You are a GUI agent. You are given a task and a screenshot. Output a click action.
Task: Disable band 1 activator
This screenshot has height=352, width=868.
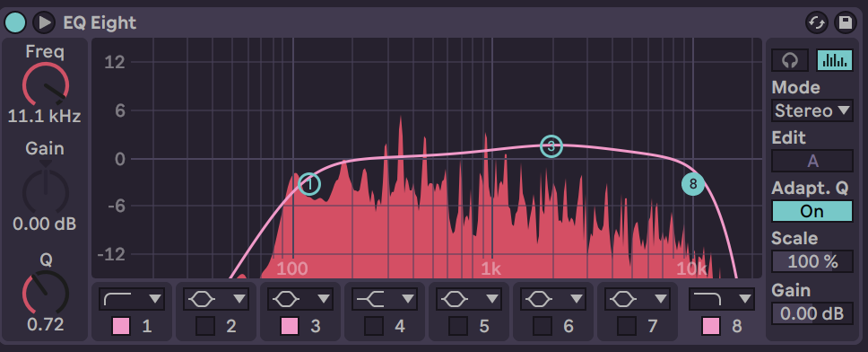121,327
